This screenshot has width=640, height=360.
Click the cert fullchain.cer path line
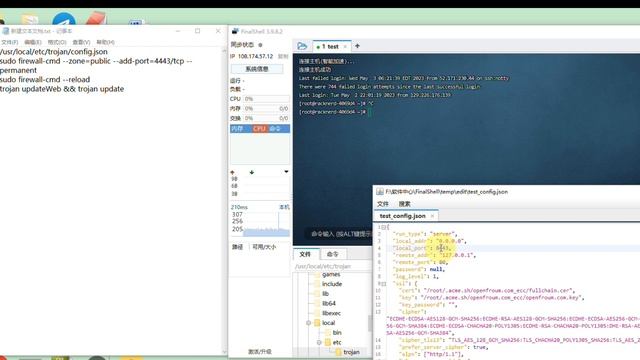(487, 290)
